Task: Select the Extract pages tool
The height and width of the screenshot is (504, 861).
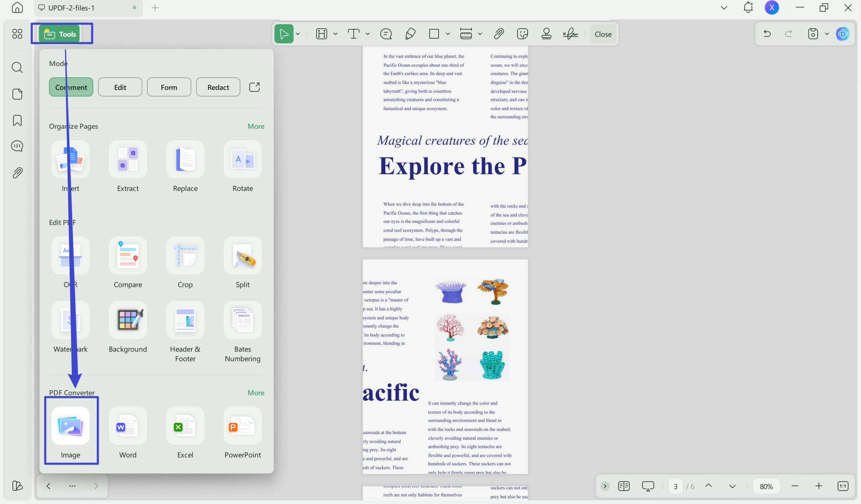Action: point(128,167)
